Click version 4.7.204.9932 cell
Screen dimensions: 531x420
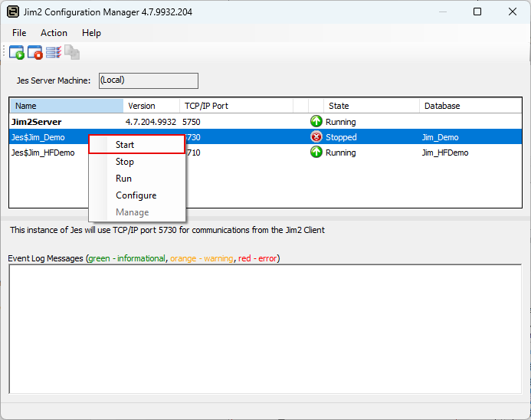tap(151, 122)
